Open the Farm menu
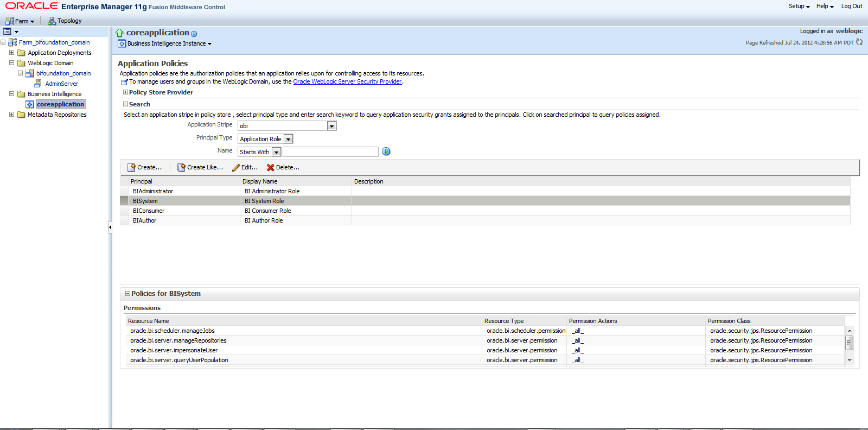This screenshot has width=868, height=430. (x=20, y=21)
